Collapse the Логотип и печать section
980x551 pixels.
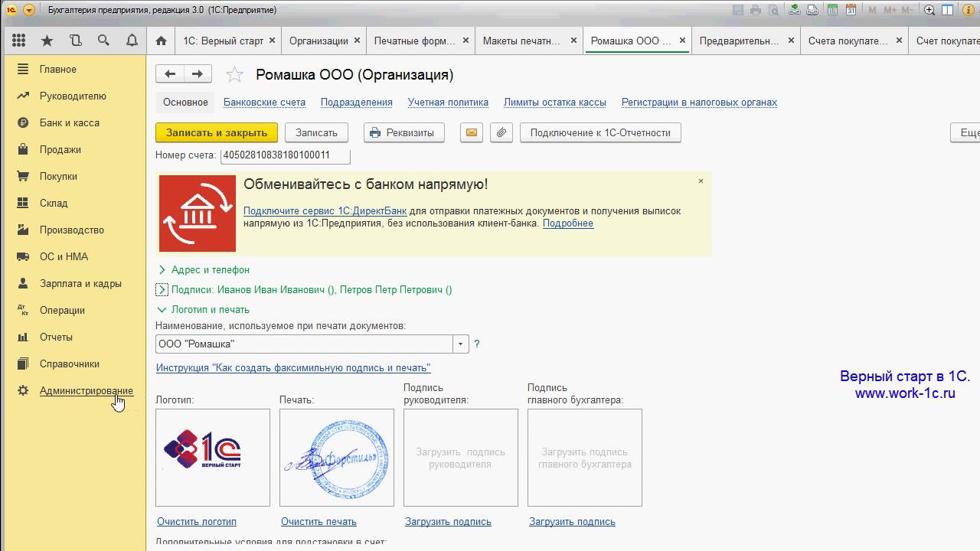pyautogui.click(x=204, y=310)
